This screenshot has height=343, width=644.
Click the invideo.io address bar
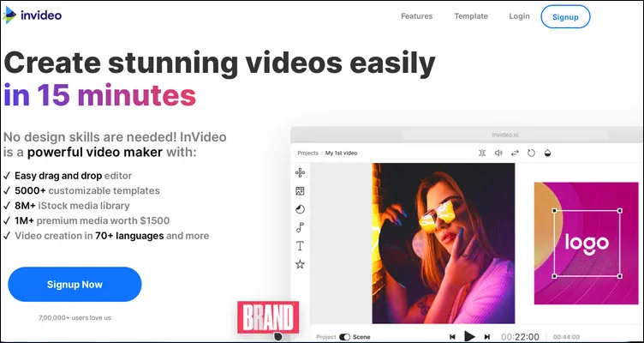tap(504, 135)
